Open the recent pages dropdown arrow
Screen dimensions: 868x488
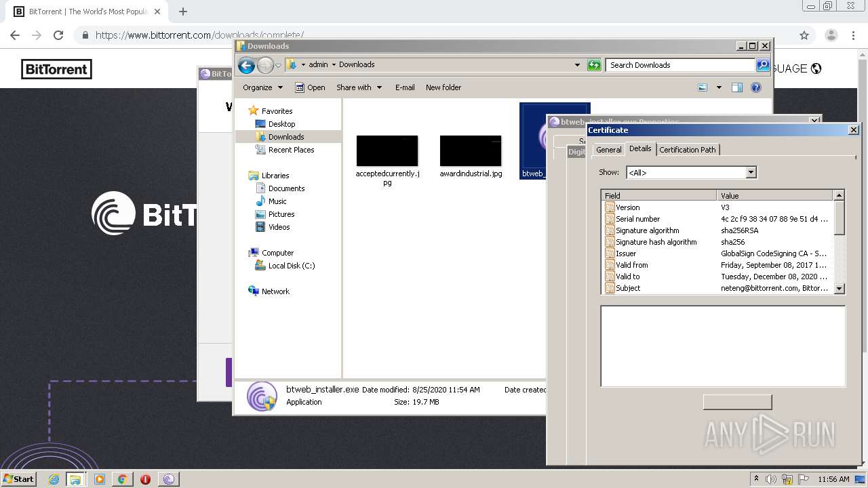tap(278, 65)
